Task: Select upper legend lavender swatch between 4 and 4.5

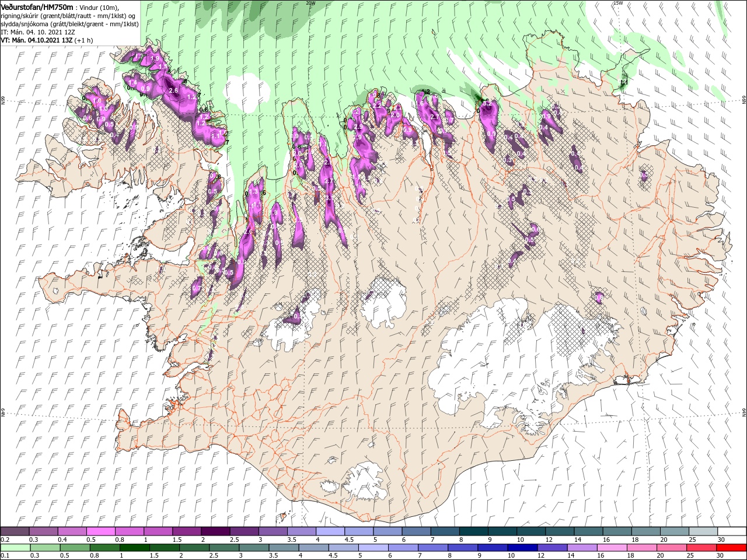Action: click(330, 531)
